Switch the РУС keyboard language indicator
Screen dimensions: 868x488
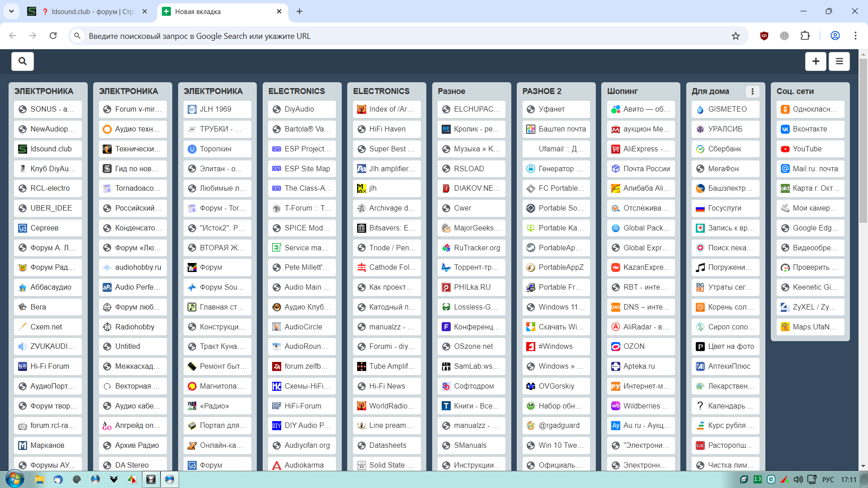828,479
